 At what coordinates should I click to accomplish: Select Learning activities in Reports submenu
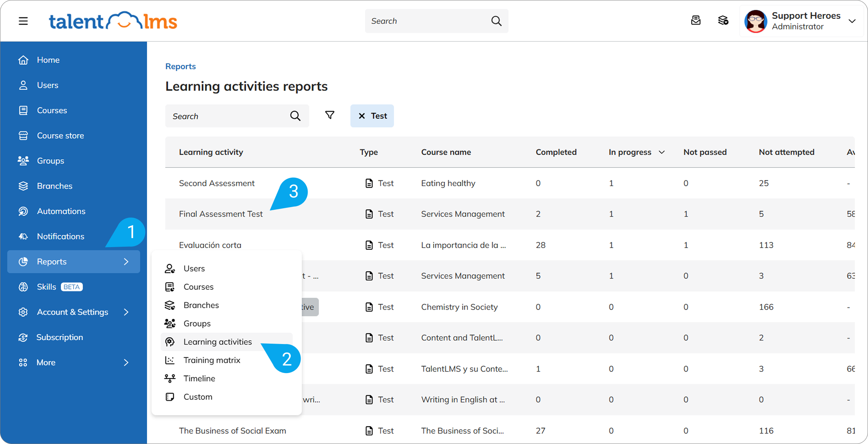[227, 342]
